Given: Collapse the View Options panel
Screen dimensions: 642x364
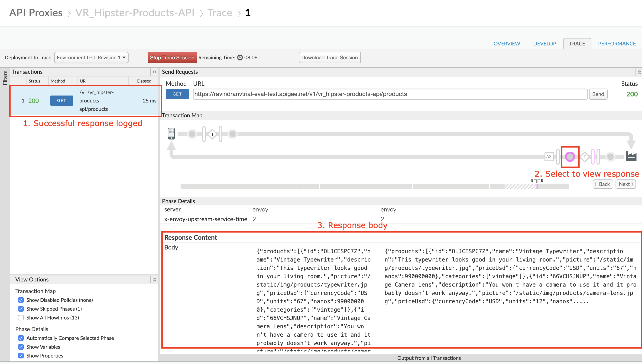Looking at the screenshot, I should point(155,280).
